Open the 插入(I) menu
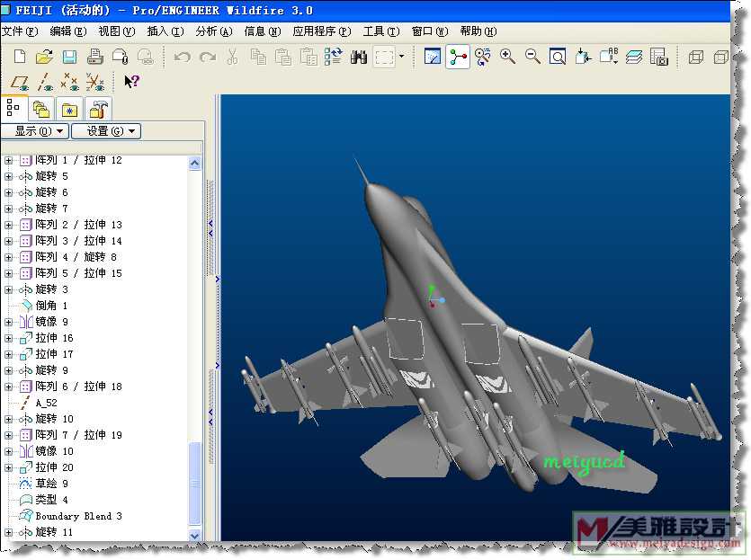 pyautogui.click(x=165, y=31)
